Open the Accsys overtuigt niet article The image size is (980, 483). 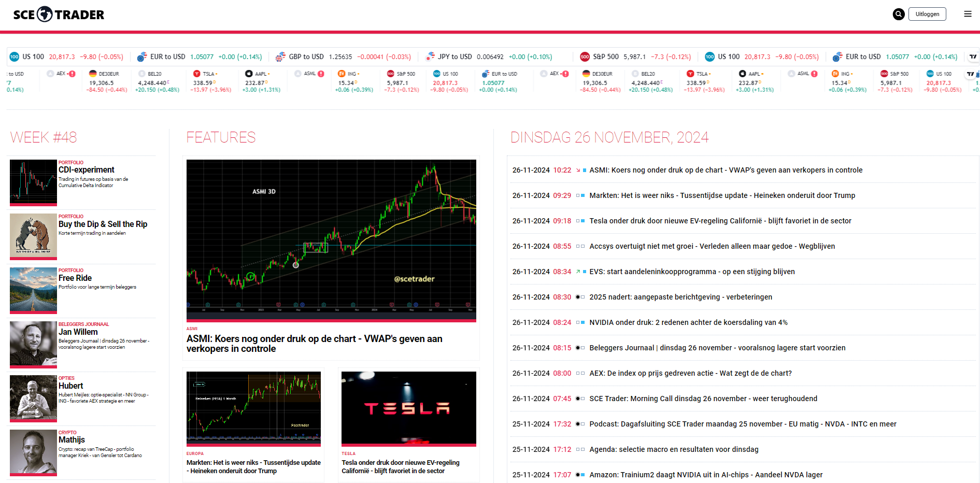(712, 246)
